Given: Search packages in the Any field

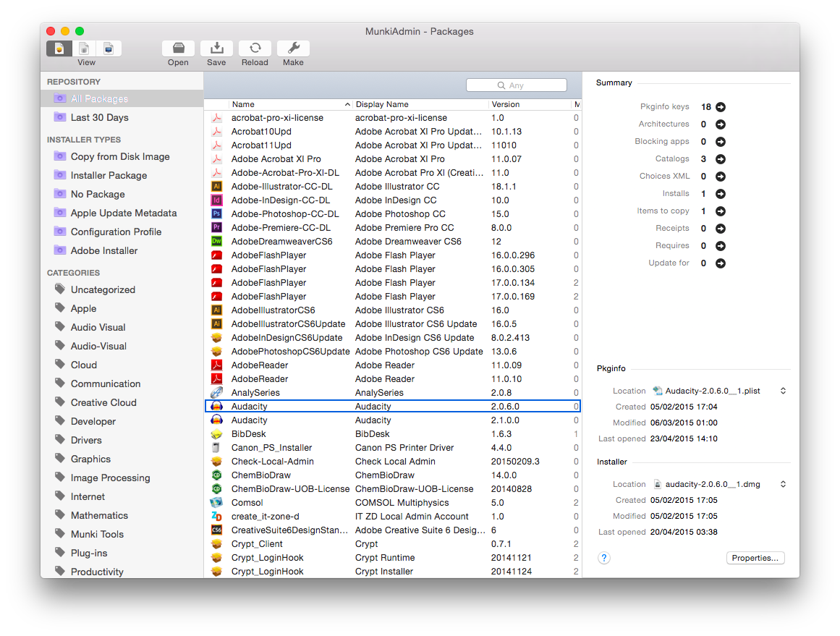Looking at the screenshot, I should point(517,85).
